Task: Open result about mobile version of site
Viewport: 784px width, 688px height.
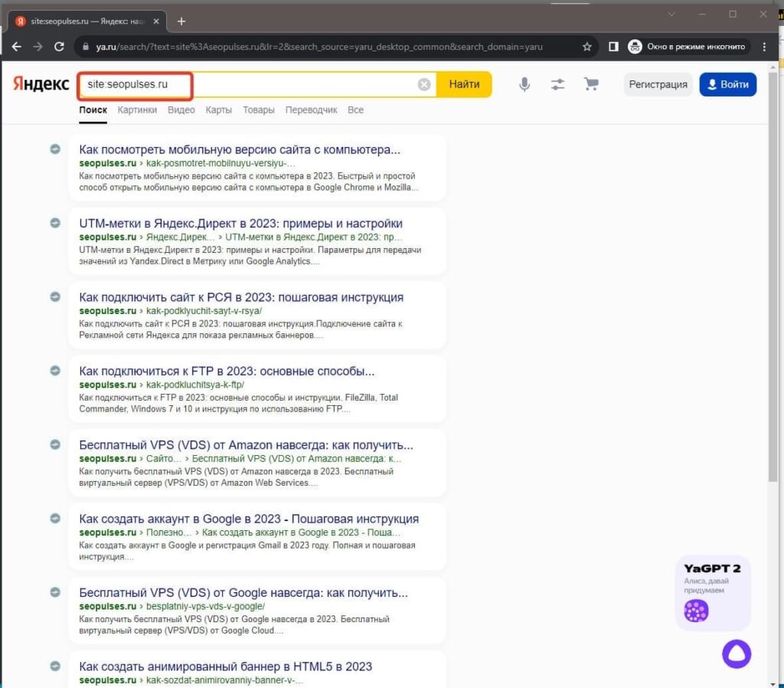Action: coord(240,149)
